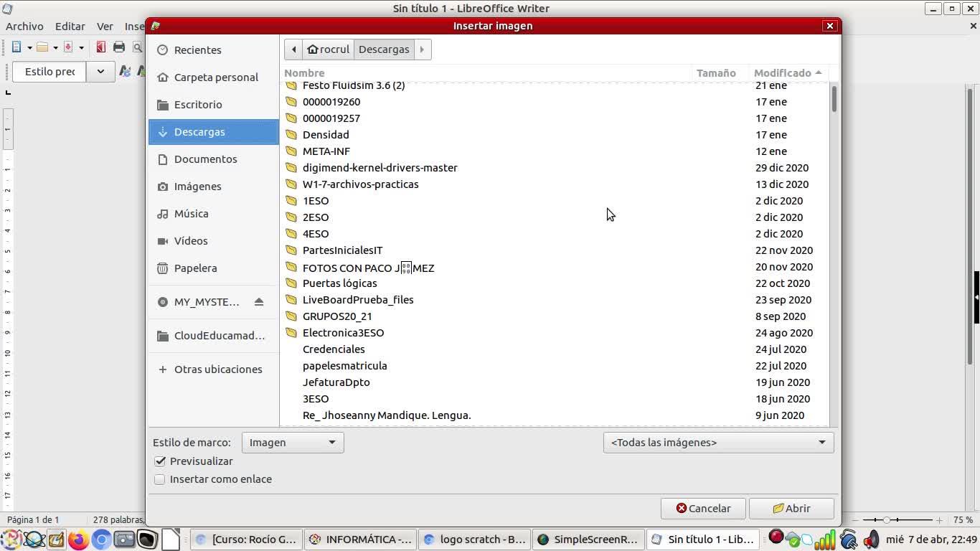Expand the paragraph style dropdown arrow
The height and width of the screenshot is (551, 980).
pos(100,72)
